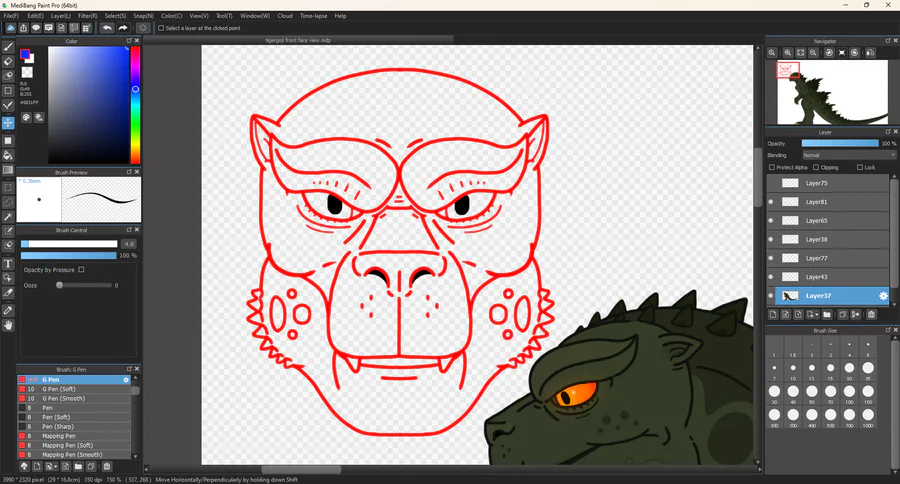Select Pen (Sharp) brush
The width and height of the screenshot is (900, 484).
tap(75, 427)
